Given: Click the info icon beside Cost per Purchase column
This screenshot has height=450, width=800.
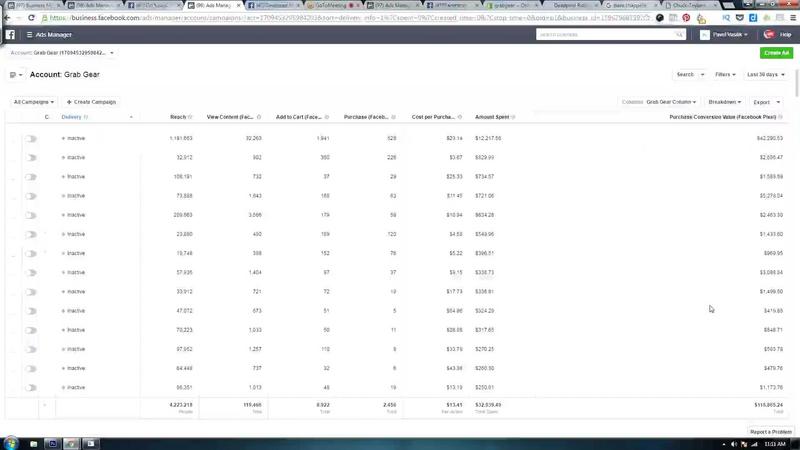Looking at the screenshot, I should 460,117.
